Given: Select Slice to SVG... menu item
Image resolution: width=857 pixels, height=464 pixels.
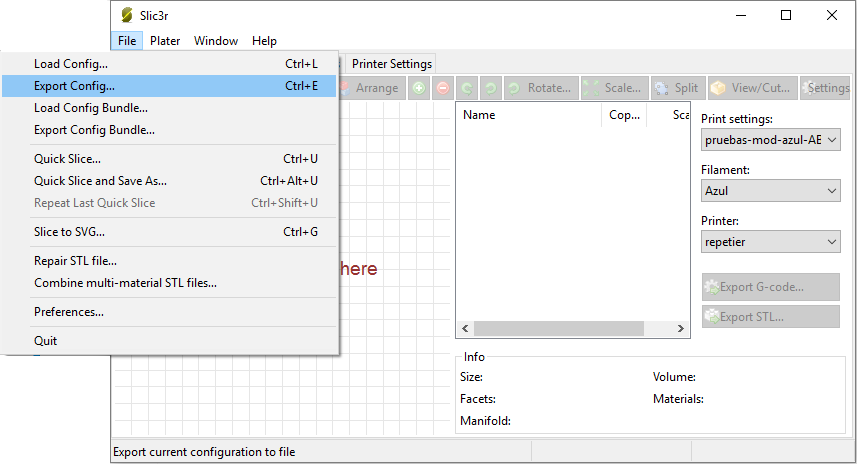Looking at the screenshot, I should coord(169,232).
